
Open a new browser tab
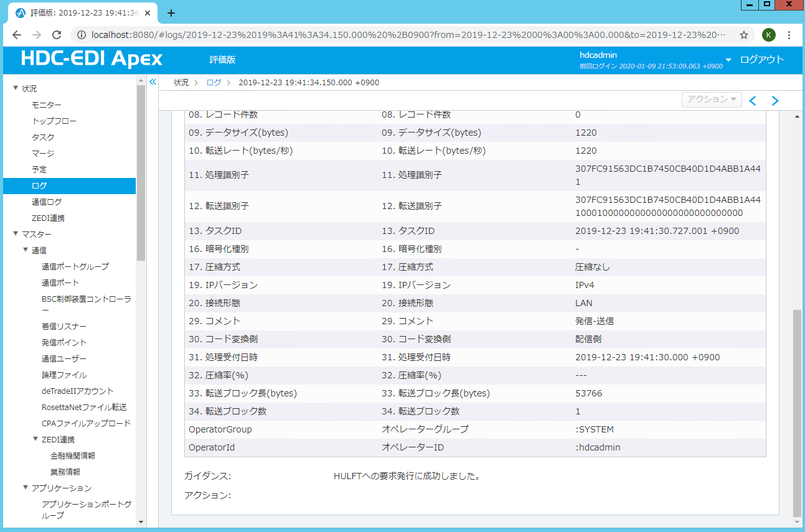tap(171, 13)
